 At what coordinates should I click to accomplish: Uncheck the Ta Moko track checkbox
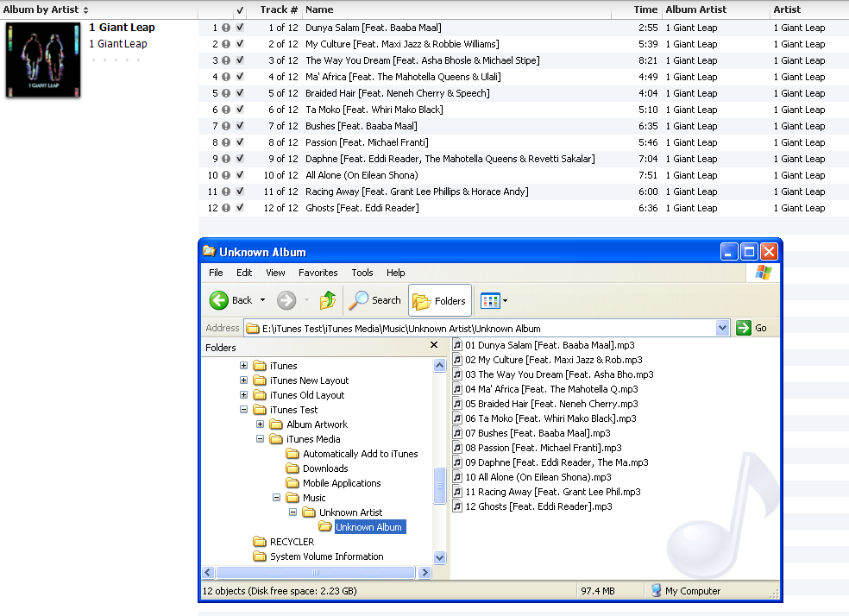click(240, 110)
